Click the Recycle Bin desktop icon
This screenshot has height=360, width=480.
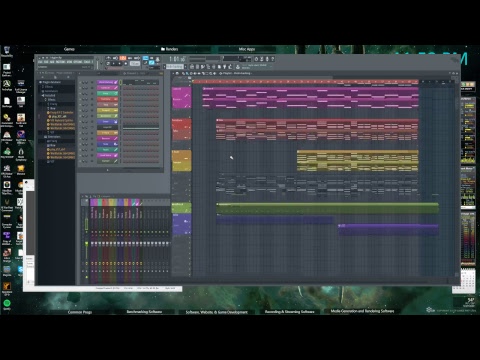coord(7,52)
